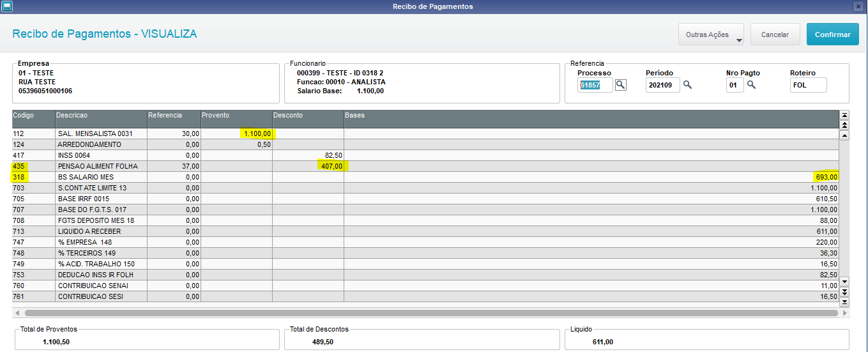Click bases value 36,30

(828, 253)
